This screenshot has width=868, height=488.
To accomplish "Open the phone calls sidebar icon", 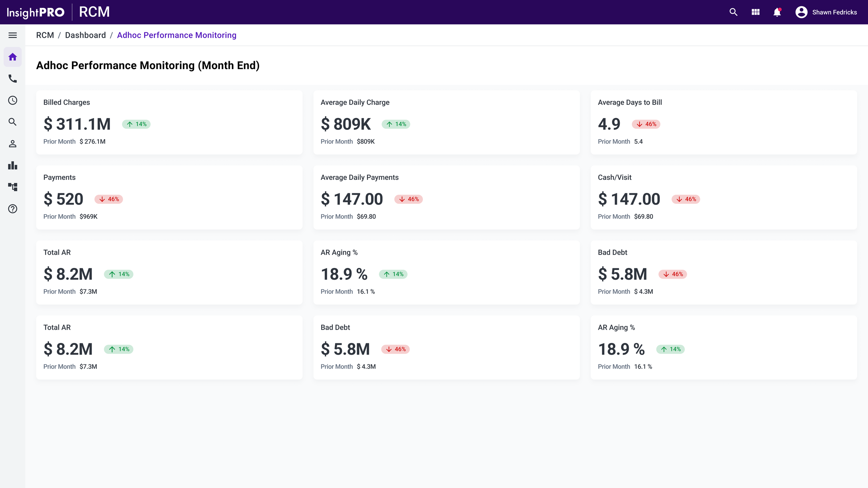I will 12,78.
